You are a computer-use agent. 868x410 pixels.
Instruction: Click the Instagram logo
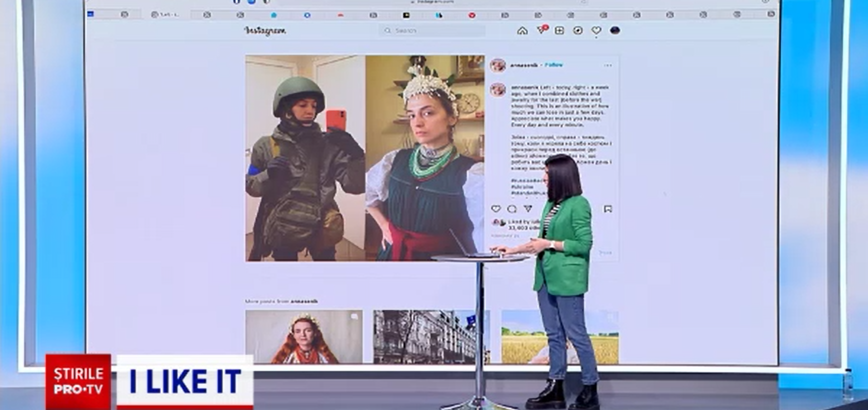click(x=265, y=32)
